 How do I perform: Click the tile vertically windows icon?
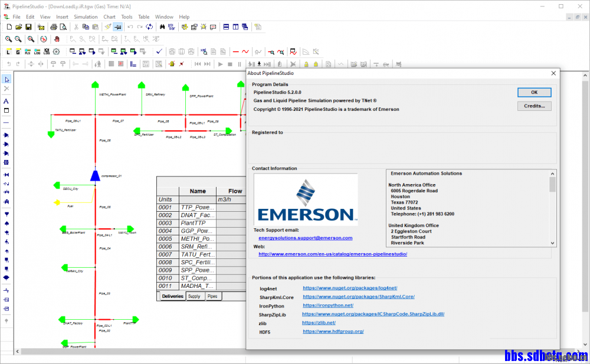235,27
